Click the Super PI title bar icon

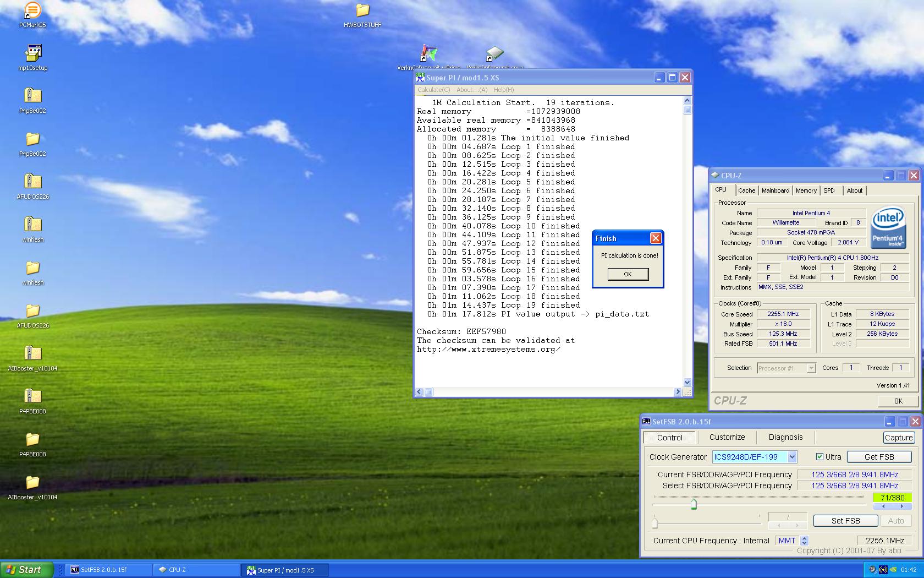tap(420, 78)
